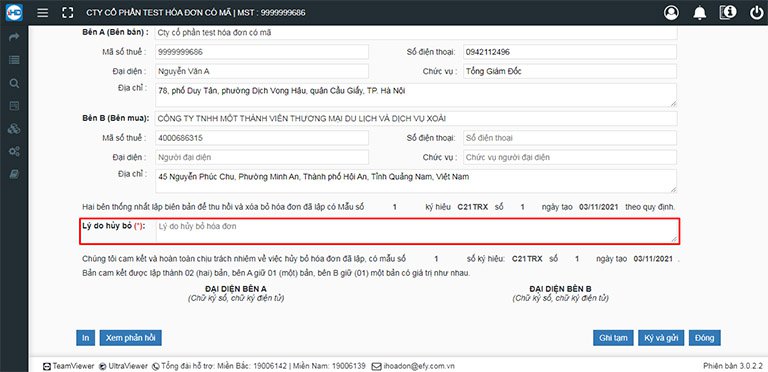The image size is (768, 372).
Task: Click Bên B address field Hội An
Action: coord(416,181)
